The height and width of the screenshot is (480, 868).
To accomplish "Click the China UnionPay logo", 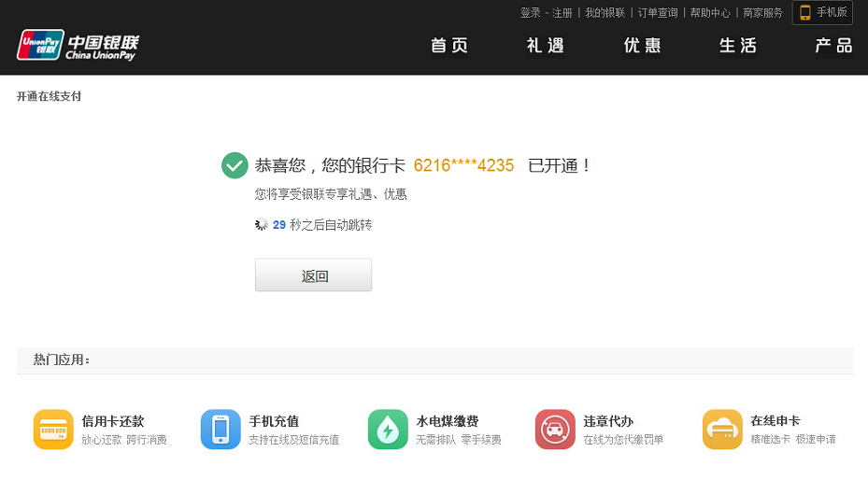I will pos(77,45).
